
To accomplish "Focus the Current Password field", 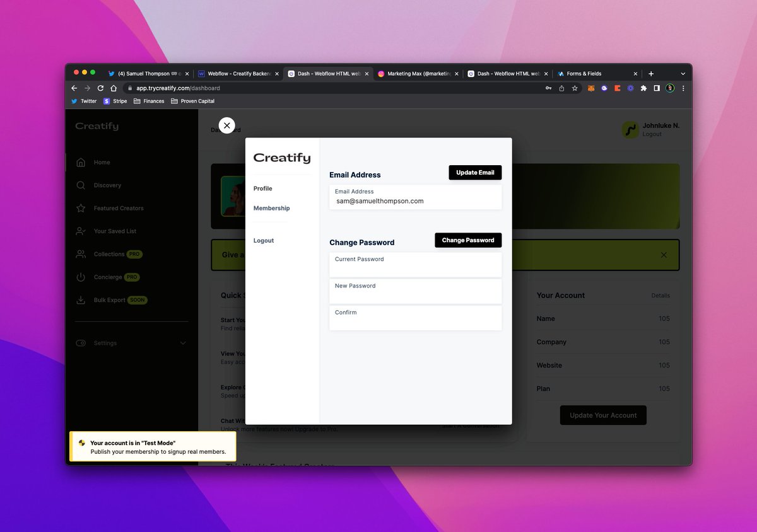I will pos(416,265).
